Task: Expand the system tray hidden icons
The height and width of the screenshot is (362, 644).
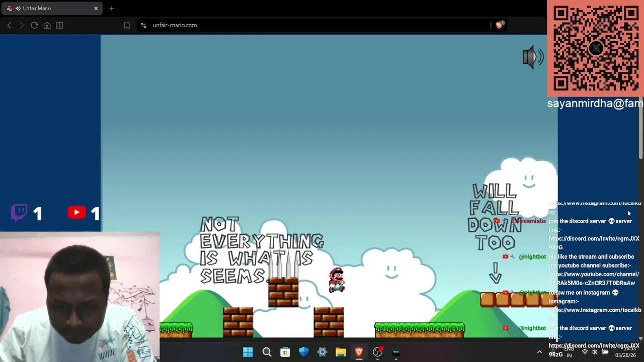Action: [539, 352]
